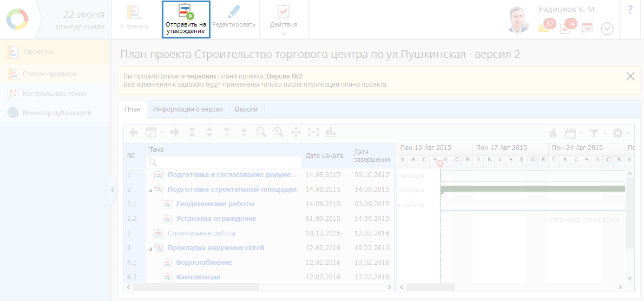Switch to the 'Версии' tab
This screenshot has height=301, width=644.
[246, 109]
